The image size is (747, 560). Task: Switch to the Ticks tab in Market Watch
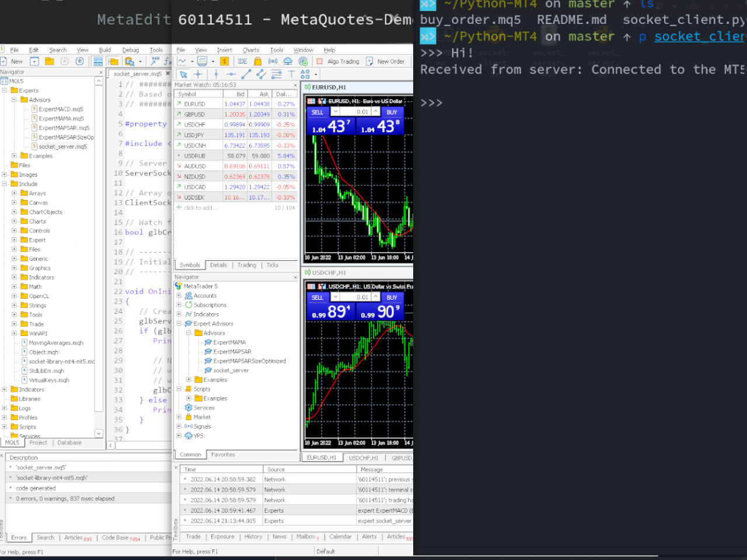273,265
